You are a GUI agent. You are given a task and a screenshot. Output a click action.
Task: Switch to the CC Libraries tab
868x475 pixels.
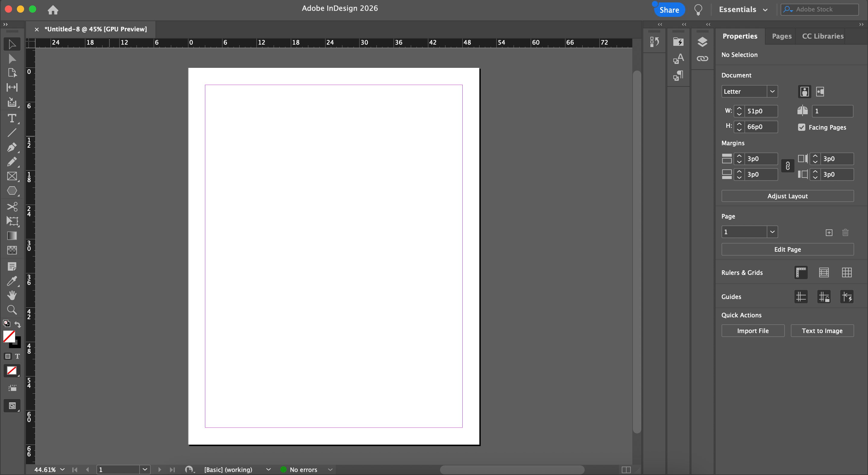822,36
